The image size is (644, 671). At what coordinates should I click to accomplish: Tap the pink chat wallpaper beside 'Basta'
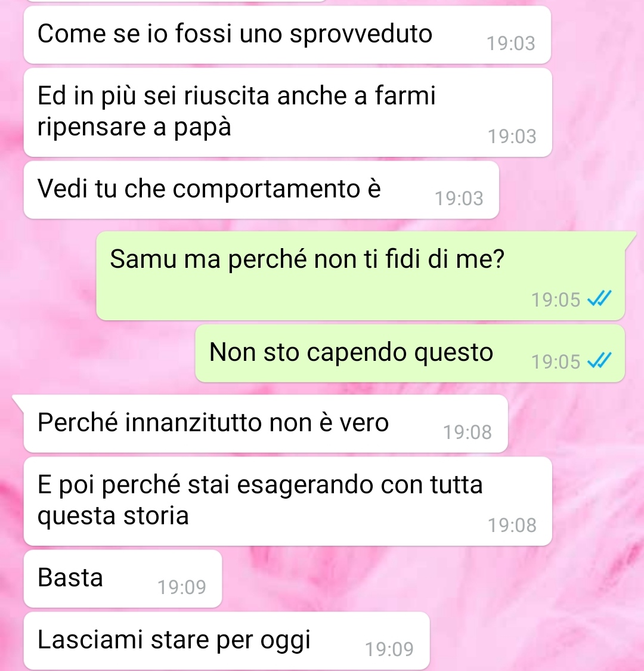pos(428,579)
